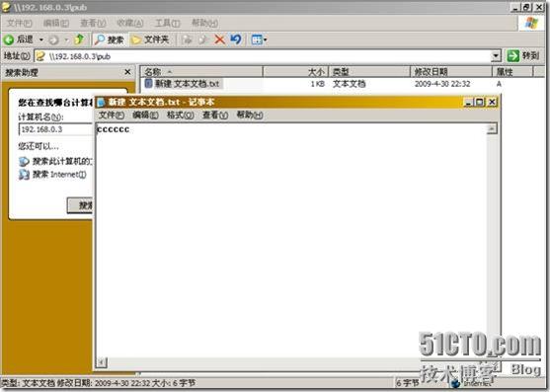The width and height of the screenshot is (550, 392).
Task: Open Explorer File (文件) menu
Action: pos(20,23)
